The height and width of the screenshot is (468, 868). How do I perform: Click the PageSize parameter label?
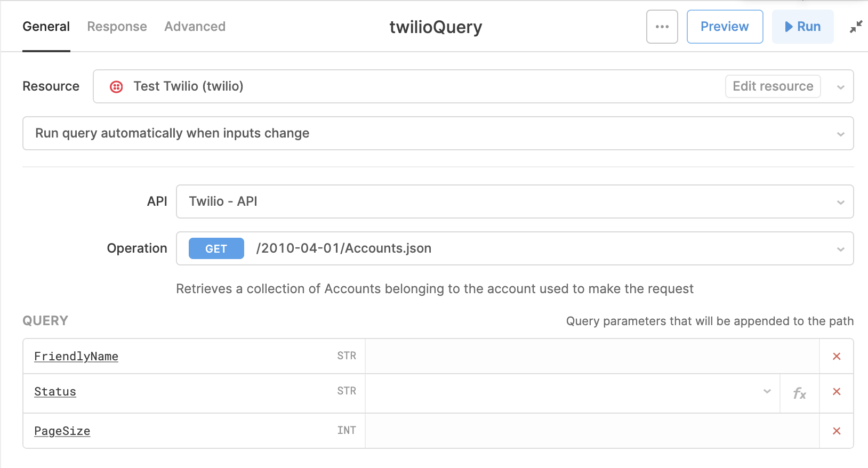[62, 431]
